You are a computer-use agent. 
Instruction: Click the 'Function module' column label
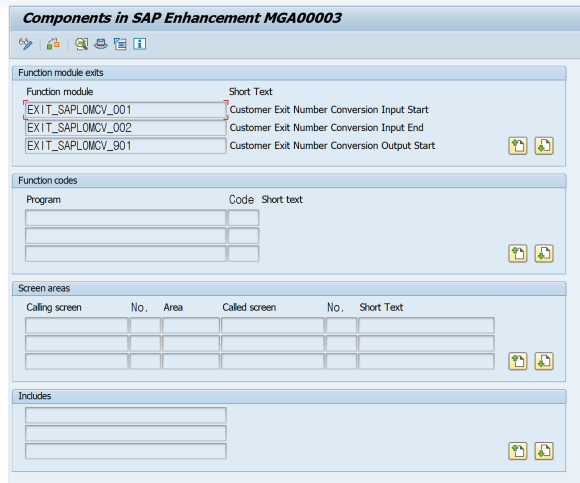tap(60, 92)
